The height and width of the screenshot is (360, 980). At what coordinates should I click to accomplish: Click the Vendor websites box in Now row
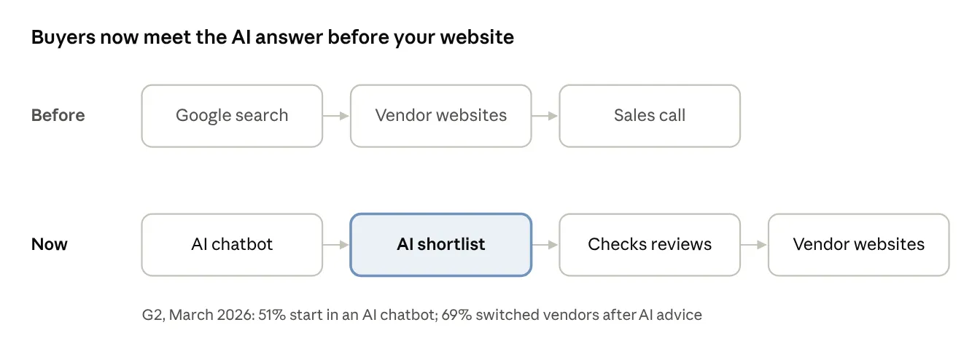pos(859,245)
